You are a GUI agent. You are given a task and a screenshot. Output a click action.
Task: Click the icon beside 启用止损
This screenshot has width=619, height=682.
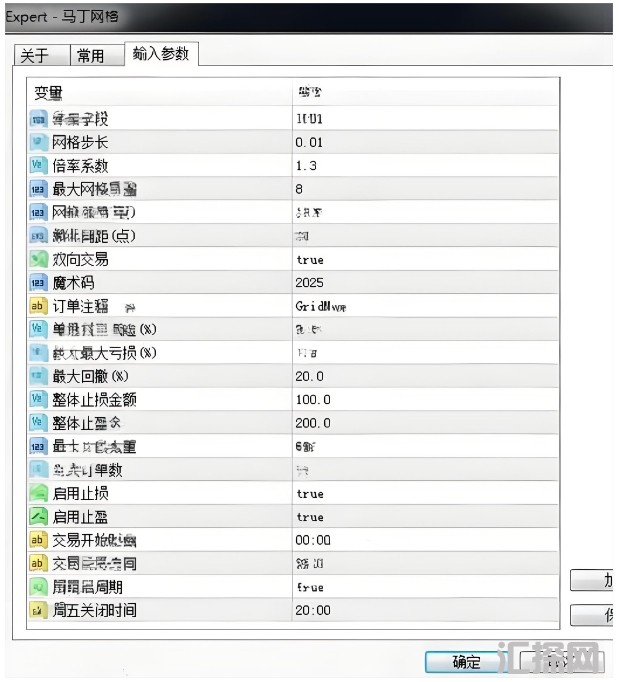(x=39, y=493)
